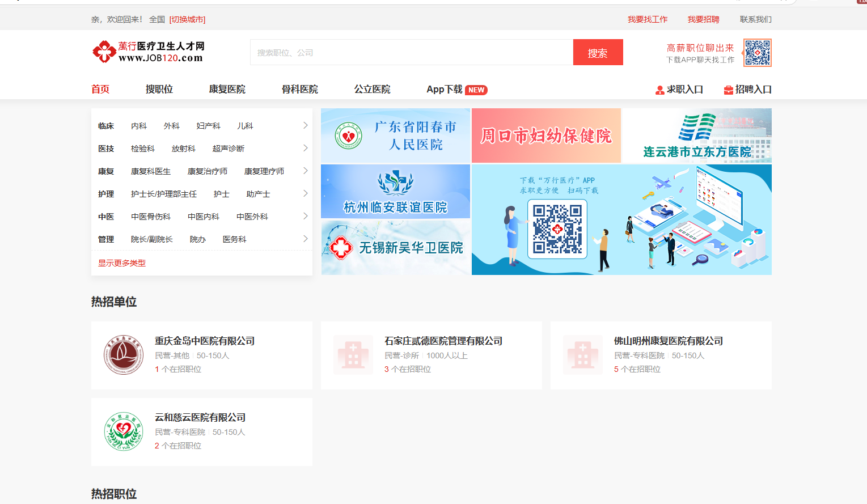Expand the 临床 category row arrow
The height and width of the screenshot is (504, 867).
point(305,125)
